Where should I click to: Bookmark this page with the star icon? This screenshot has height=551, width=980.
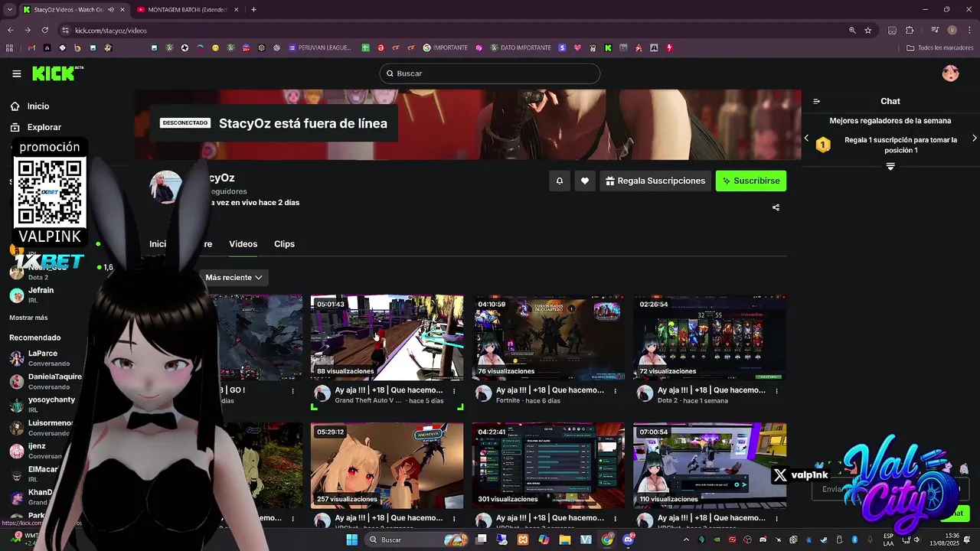click(x=868, y=31)
